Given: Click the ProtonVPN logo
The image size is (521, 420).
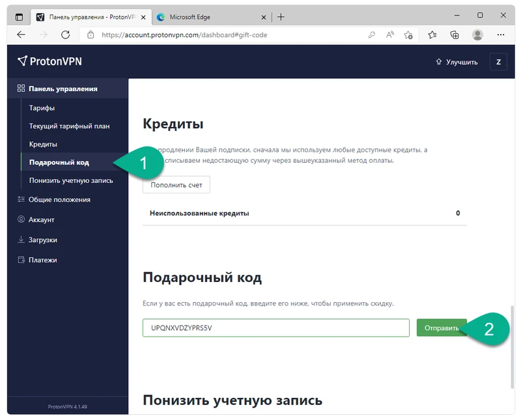Looking at the screenshot, I should [46, 61].
